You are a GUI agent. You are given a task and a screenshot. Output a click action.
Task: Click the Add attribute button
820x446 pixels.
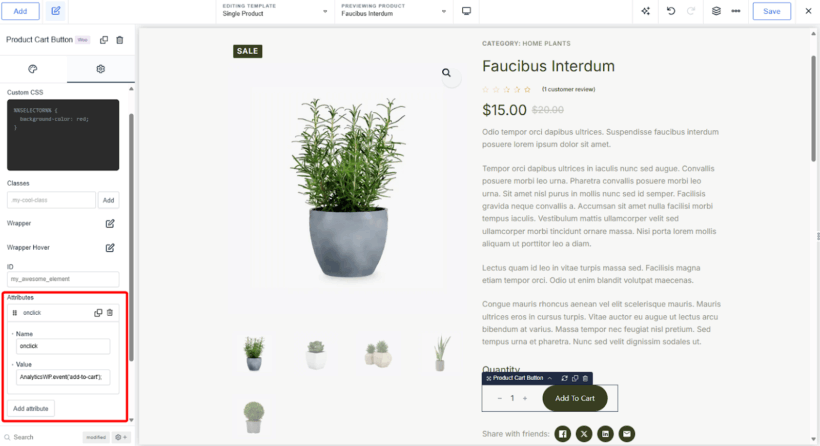31,408
